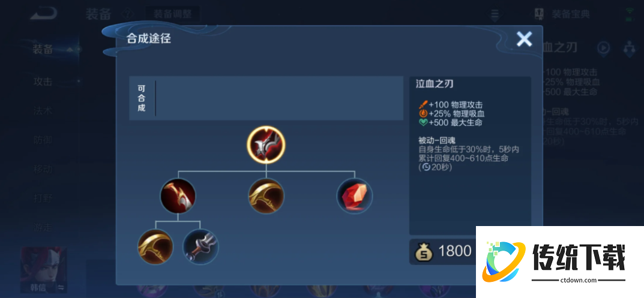This screenshot has height=298, width=644.
Task: Switch to the 攻击 category tab
Action: click(43, 82)
